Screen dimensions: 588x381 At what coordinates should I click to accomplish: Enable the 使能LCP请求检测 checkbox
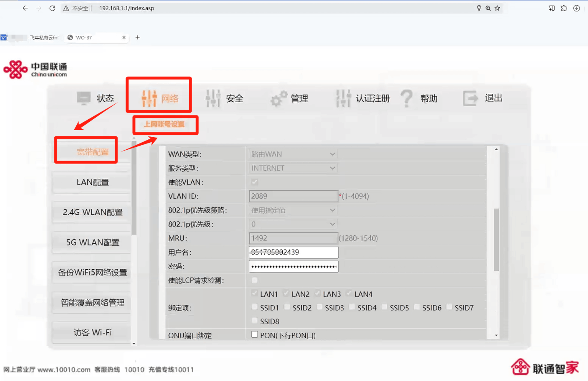pos(254,280)
